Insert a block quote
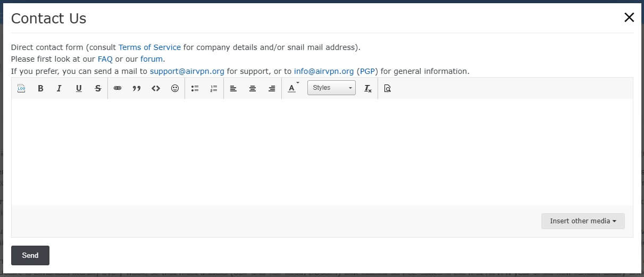The height and width of the screenshot is (277, 644). 137,89
